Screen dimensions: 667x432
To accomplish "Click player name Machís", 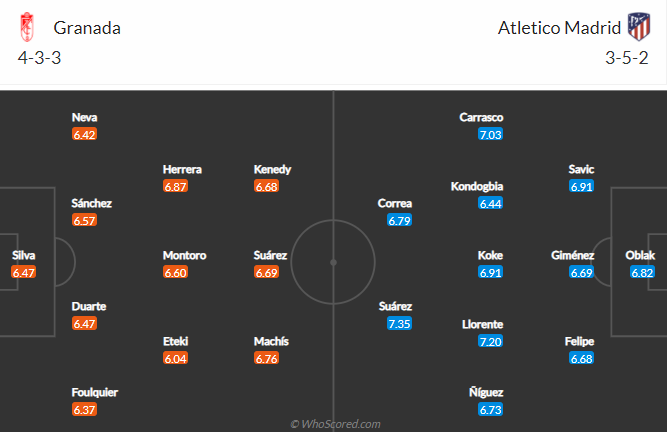I will [x=271, y=341].
